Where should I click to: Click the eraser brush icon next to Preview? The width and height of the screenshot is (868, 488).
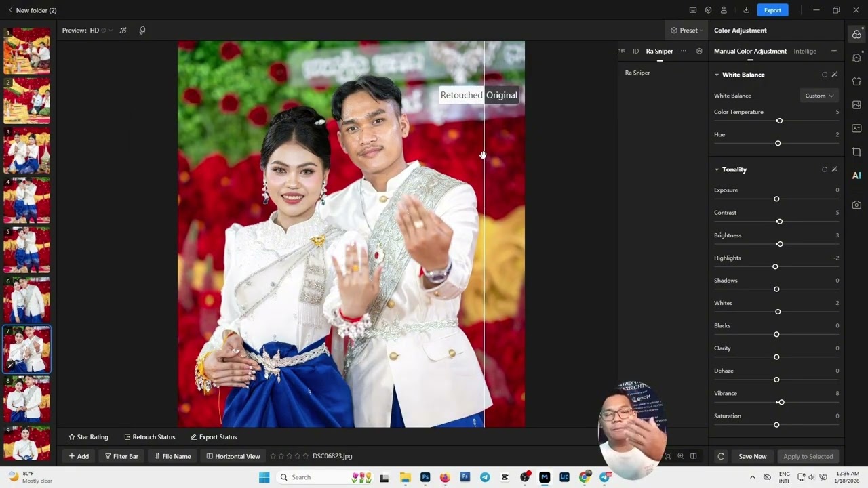(123, 30)
